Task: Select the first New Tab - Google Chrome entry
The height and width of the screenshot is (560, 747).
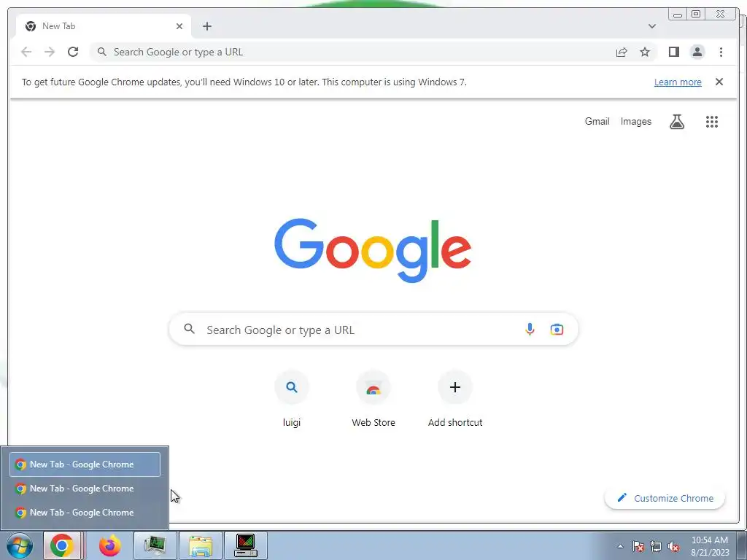Action: 85,464
